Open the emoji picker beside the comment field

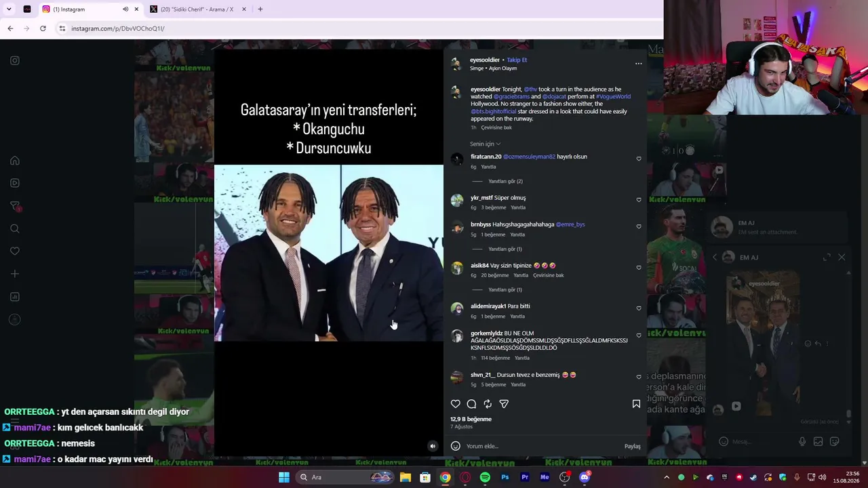pos(456,446)
